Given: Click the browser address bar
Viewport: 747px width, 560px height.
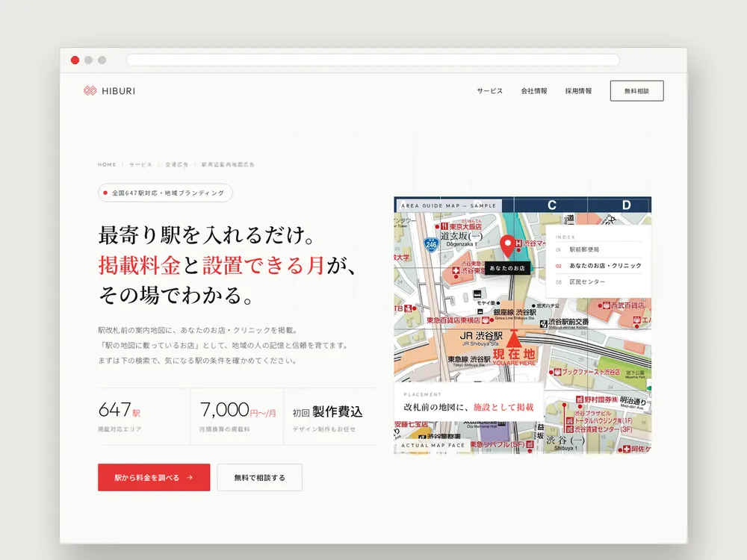Looking at the screenshot, I should click(x=373, y=60).
